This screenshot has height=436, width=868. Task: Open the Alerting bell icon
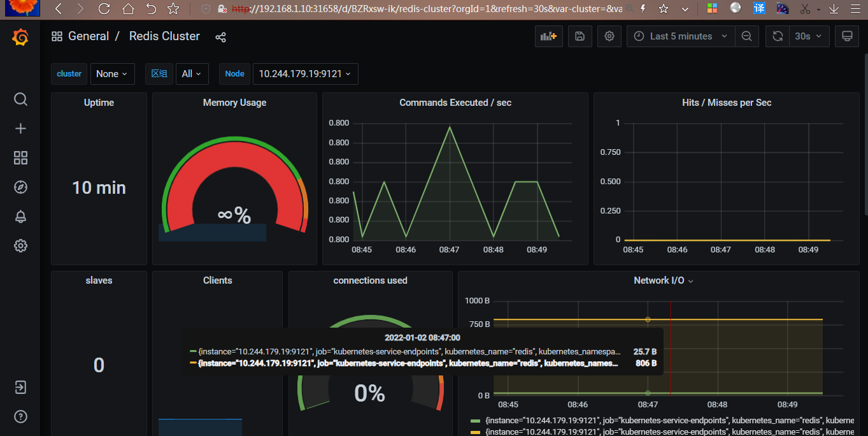[x=20, y=217]
